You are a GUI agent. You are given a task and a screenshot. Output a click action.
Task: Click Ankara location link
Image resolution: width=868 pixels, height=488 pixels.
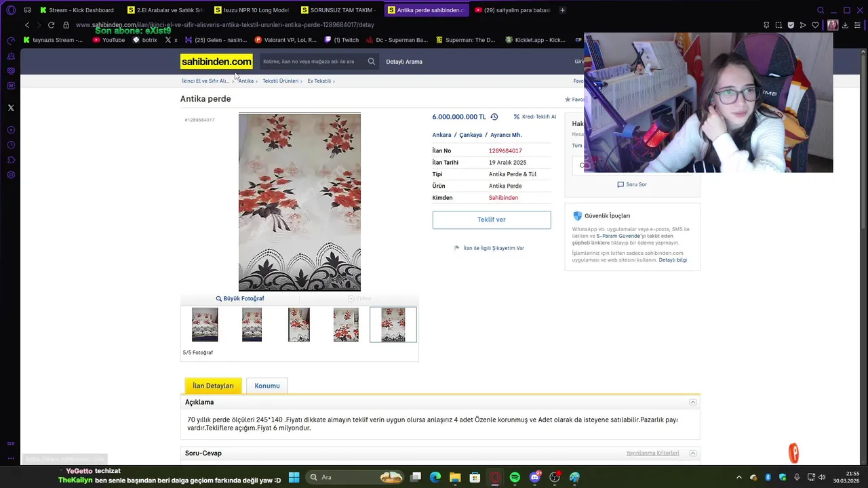coord(441,135)
